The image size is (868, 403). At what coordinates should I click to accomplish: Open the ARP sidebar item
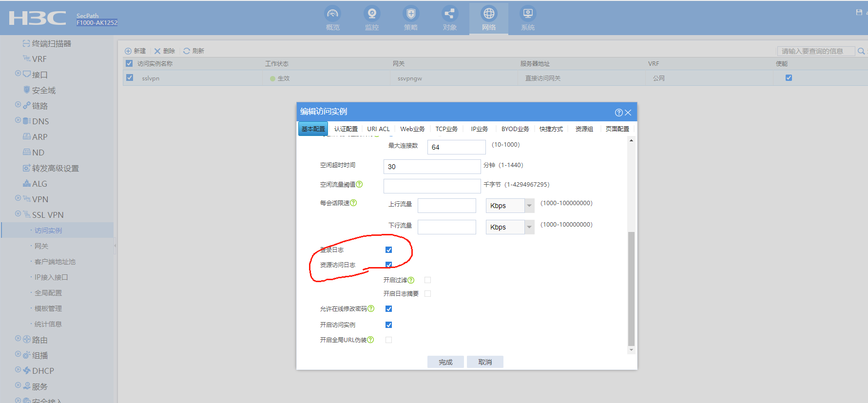point(35,137)
